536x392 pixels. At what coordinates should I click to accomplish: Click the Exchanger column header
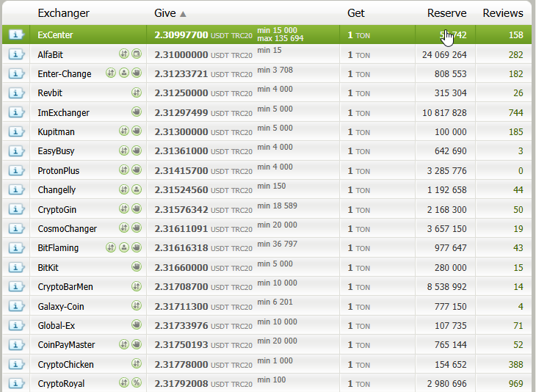pos(63,13)
